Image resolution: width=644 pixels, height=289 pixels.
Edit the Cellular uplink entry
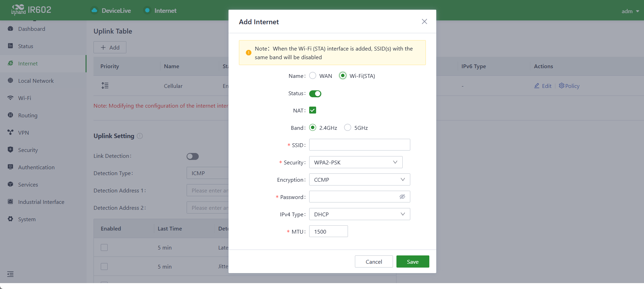(543, 86)
